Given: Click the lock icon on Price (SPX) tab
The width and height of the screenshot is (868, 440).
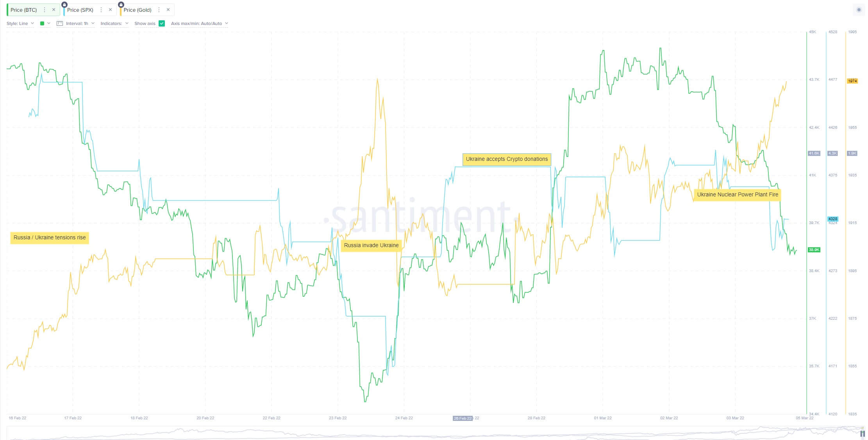Looking at the screenshot, I should point(64,5).
